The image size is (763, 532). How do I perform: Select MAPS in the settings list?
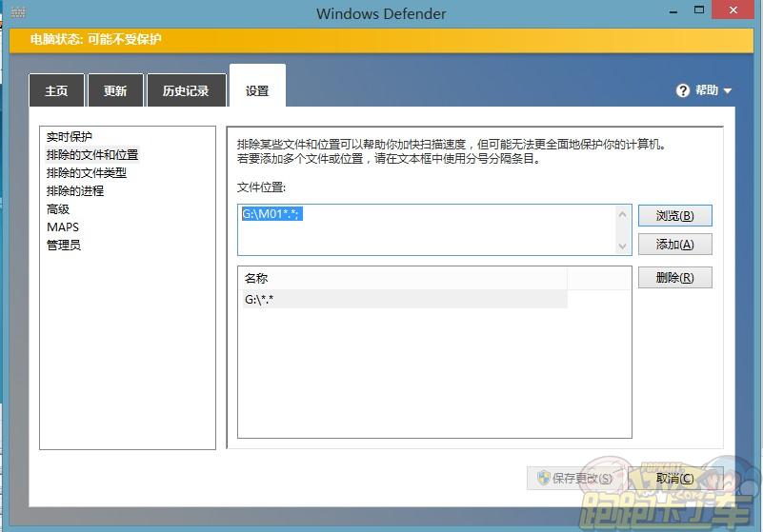point(63,227)
